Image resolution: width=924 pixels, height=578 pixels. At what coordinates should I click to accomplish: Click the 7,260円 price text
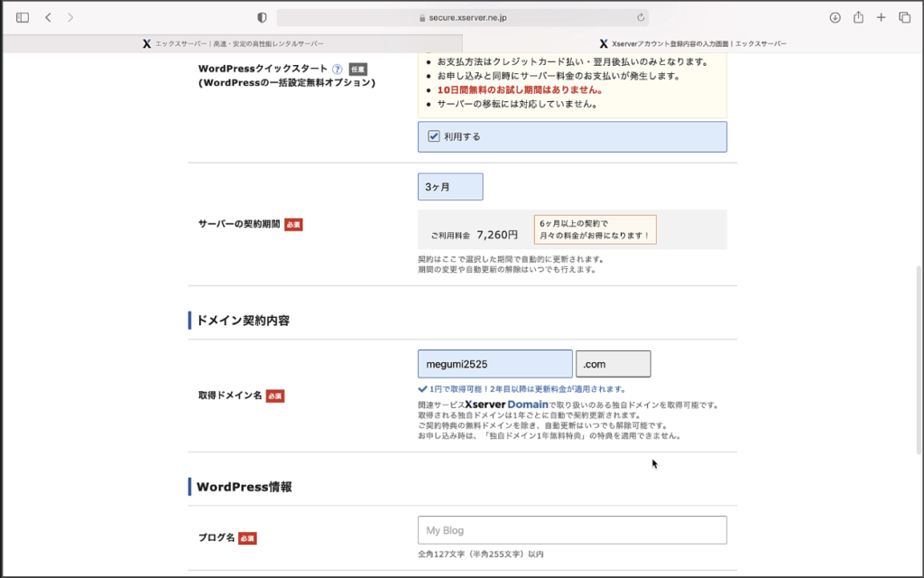497,235
